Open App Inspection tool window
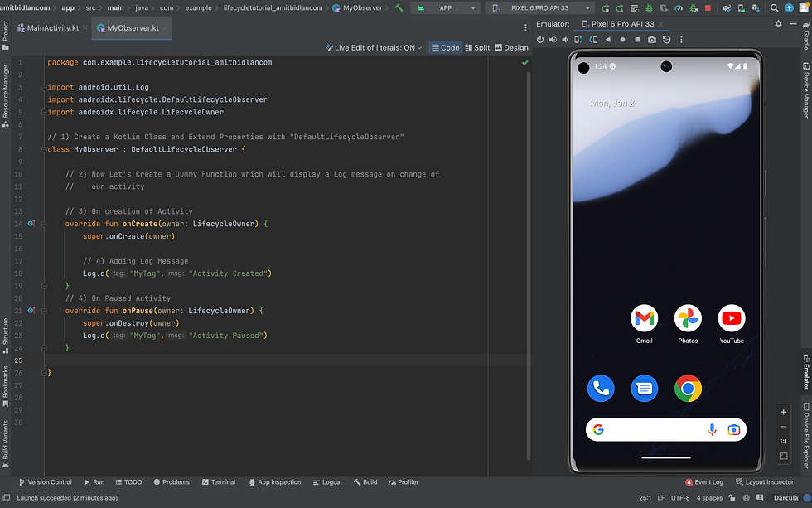Viewport: 812px width, 508px height. tap(275, 482)
